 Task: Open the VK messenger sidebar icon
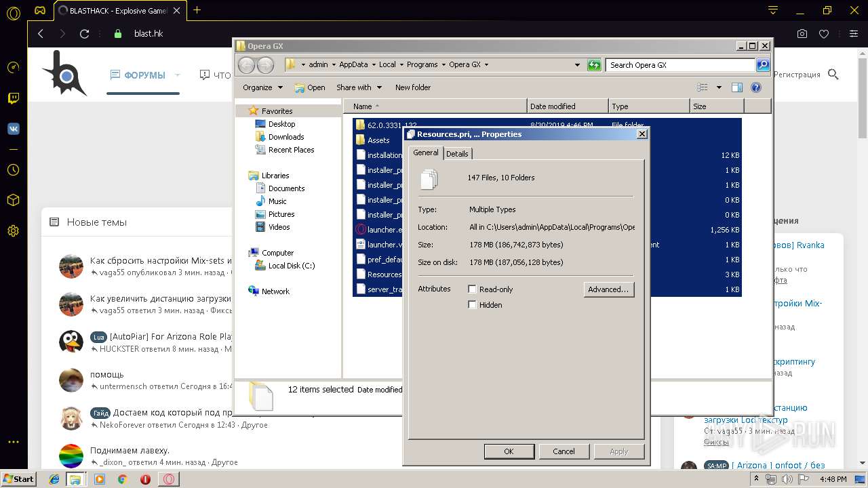tap(13, 129)
